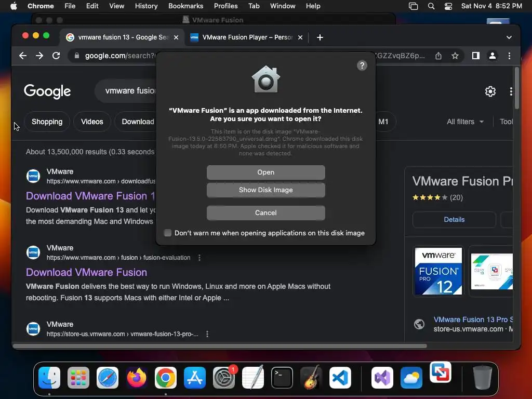Click Show Disk Image button
The width and height of the screenshot is (532, 399).
(265, 190)
